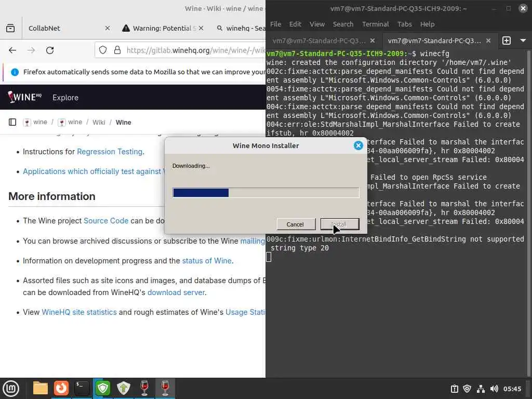Click Update Manager shield arrow icon
The width and height of the screenshot is (532, 399).
pyautogui.click(x=124, y=388)
